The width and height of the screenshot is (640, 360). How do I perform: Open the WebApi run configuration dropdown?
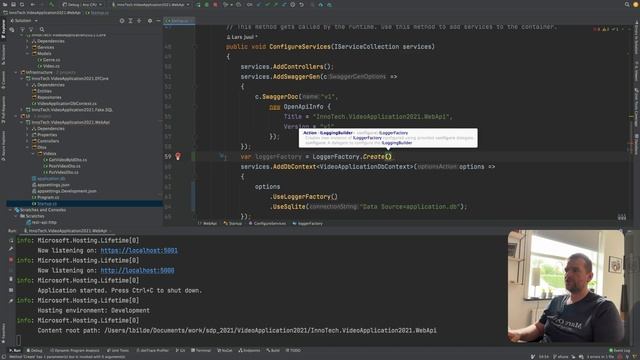tap(151, 4)
